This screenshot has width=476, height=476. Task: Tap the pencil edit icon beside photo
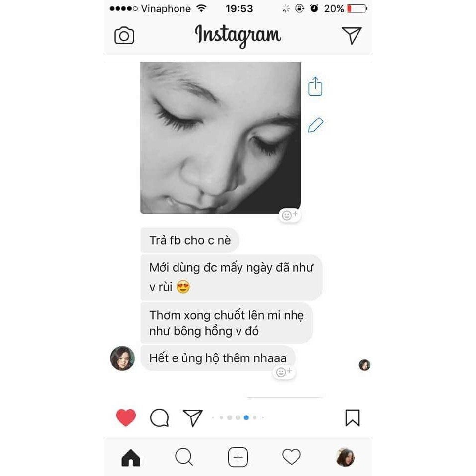(316, 125)
